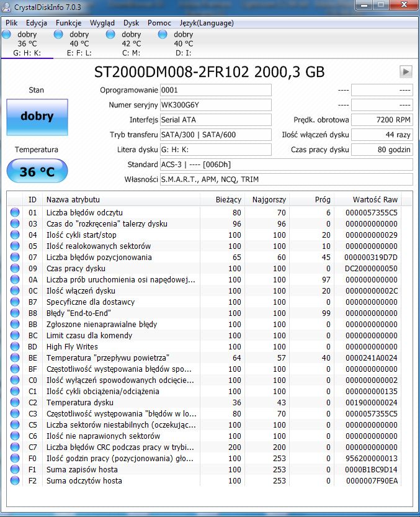Open the Pomoc menu
Viewport: 420px width, 517px height.
point(159,23)
